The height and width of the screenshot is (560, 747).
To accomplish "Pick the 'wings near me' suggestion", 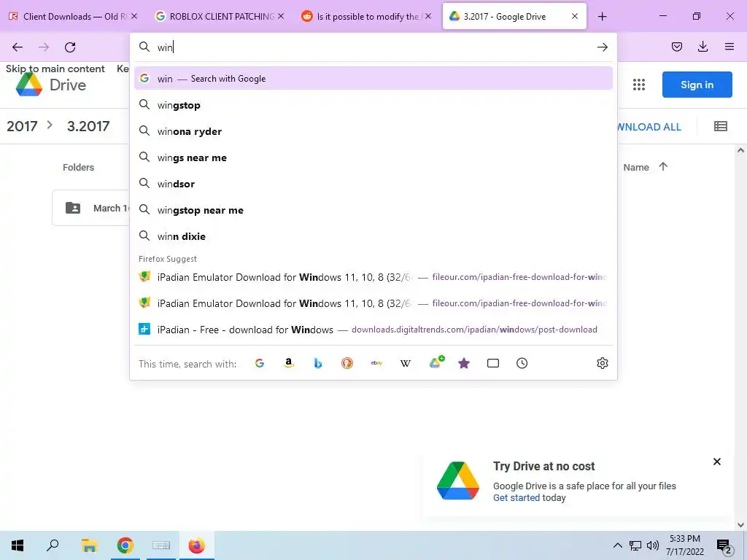I will pos(373,157).
